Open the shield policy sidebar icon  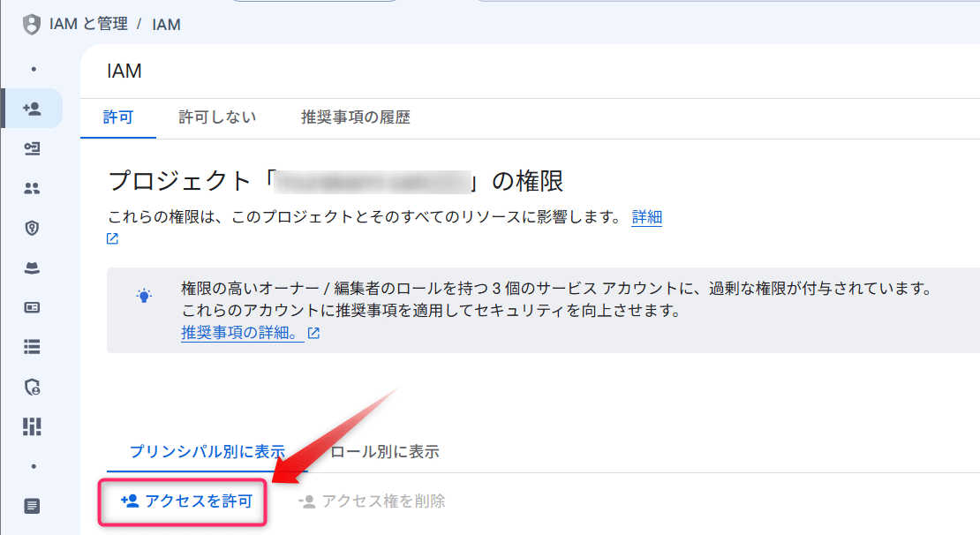click(x=32, y=228)
